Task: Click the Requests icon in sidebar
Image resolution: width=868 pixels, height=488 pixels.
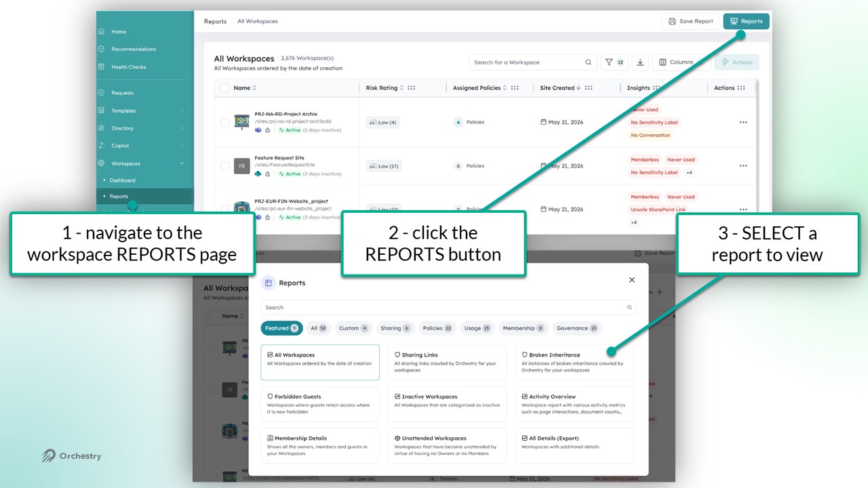Action: point(101,93)
